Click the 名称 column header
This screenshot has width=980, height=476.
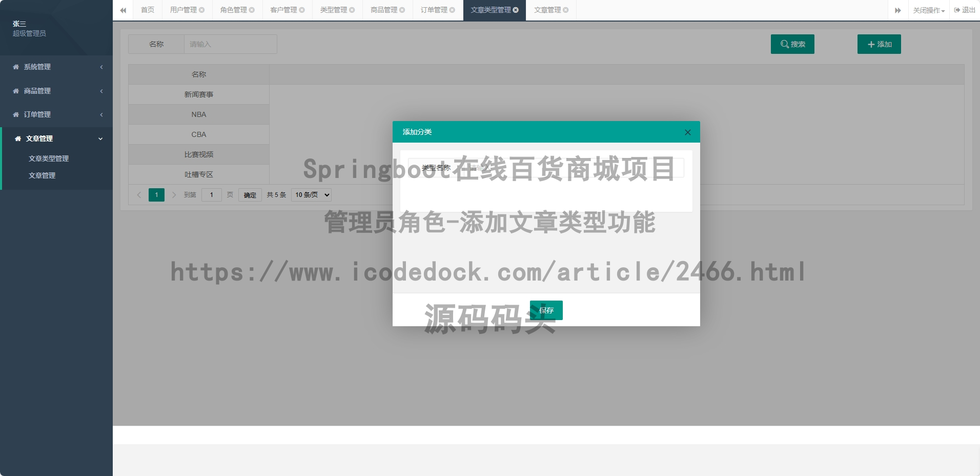pos(199,74)
